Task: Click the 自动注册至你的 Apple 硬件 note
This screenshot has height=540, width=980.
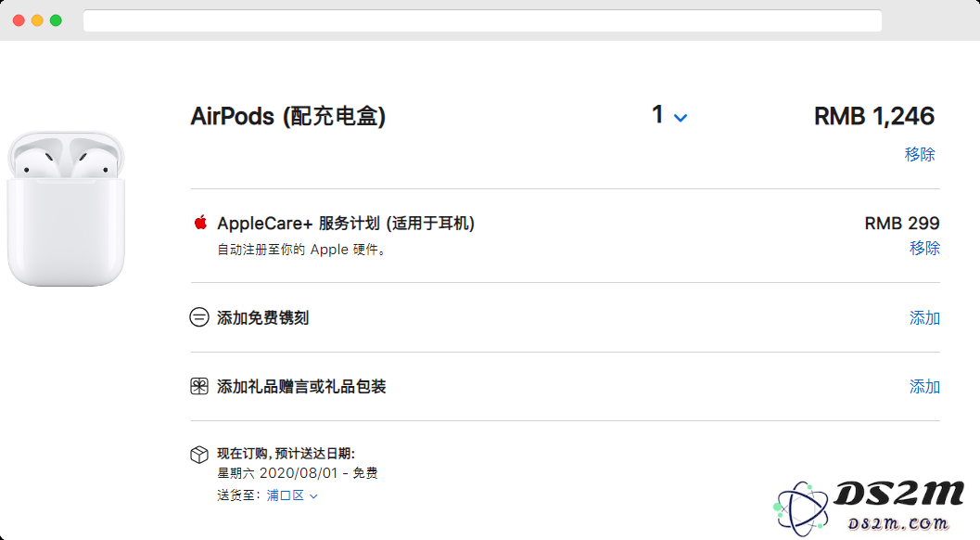Action: pyautogui.click(x=302, y=250)
